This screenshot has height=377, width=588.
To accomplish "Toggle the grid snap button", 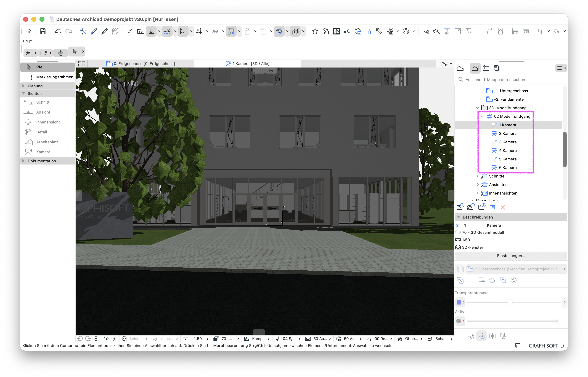I will tap(199, 31).
